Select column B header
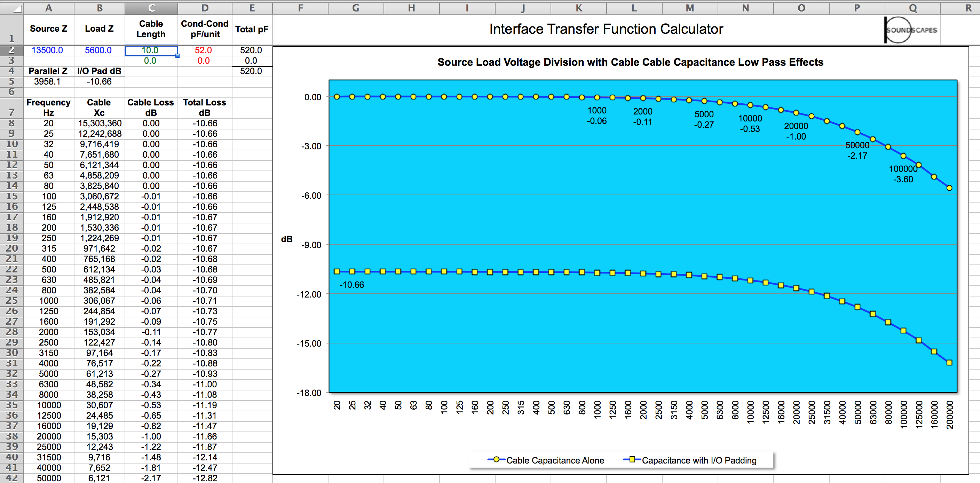The image size is (980, 483). (99, 8)
